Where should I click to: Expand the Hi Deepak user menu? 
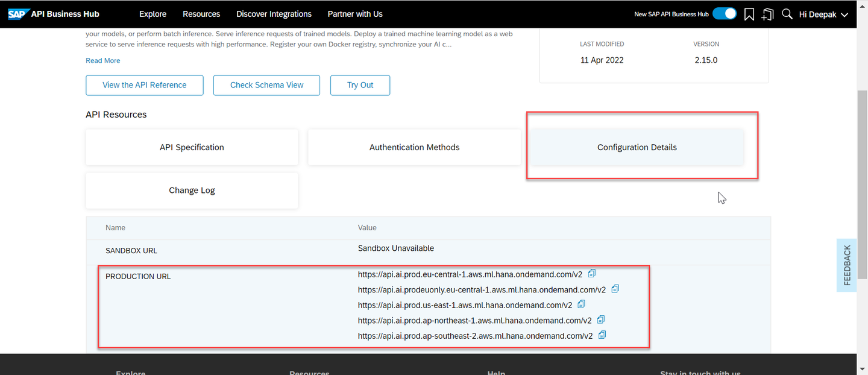pyautogui.click(x=823, y=14)
